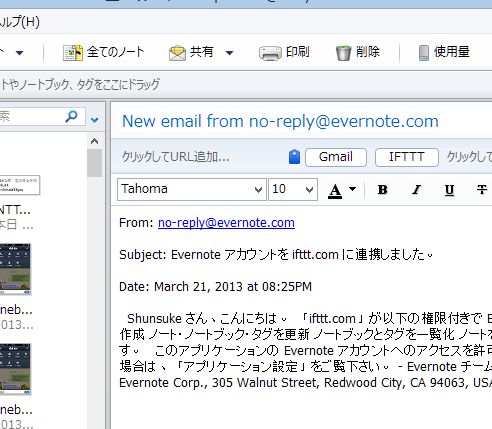
Task: Click the Share (共有) envelope icon
Action: point(177,53)
